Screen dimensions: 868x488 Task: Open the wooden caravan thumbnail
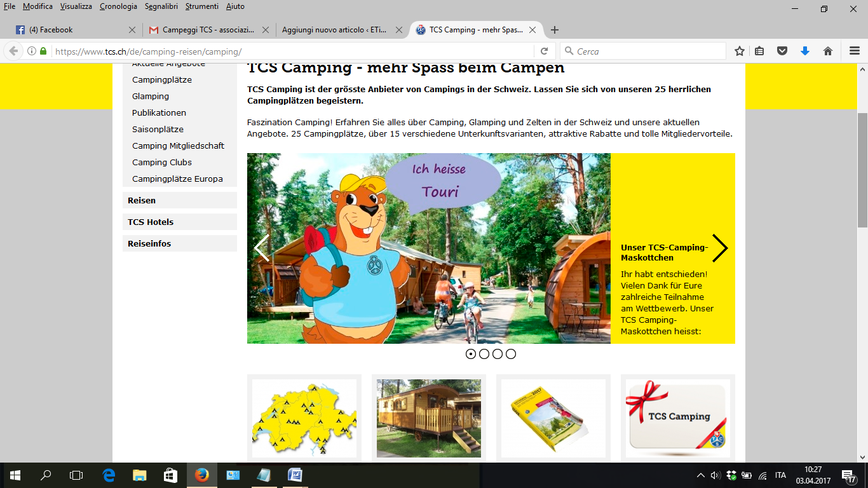pyautogui.click(x=429, y=418)
